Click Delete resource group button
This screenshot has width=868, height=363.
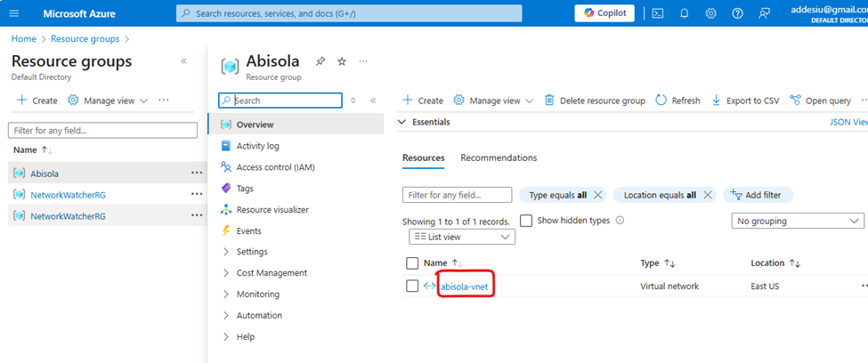[x=594, y=101]
